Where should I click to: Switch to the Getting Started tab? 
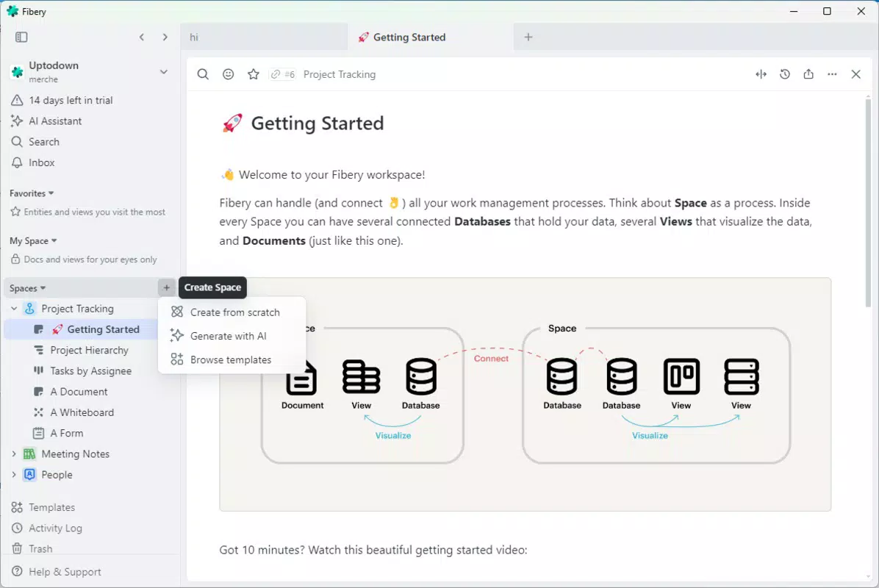[431, 37]
